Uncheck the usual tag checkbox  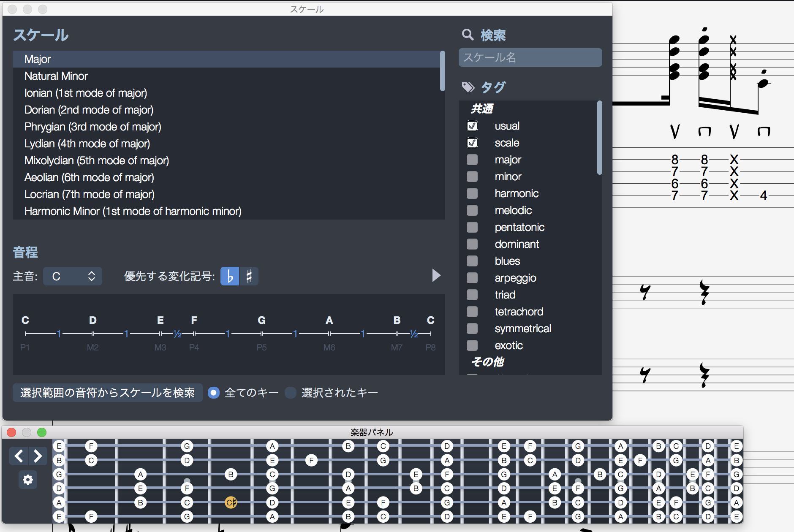(x=472, y=126)
